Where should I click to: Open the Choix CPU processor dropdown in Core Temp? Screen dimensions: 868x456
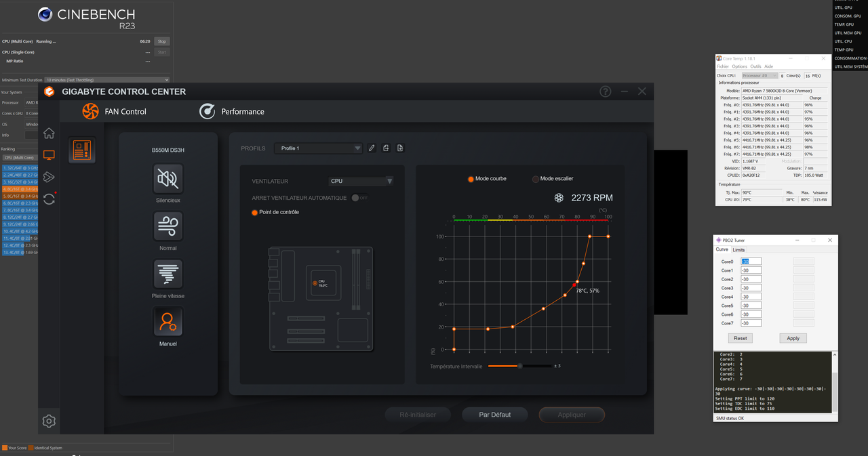pos(759,76)
